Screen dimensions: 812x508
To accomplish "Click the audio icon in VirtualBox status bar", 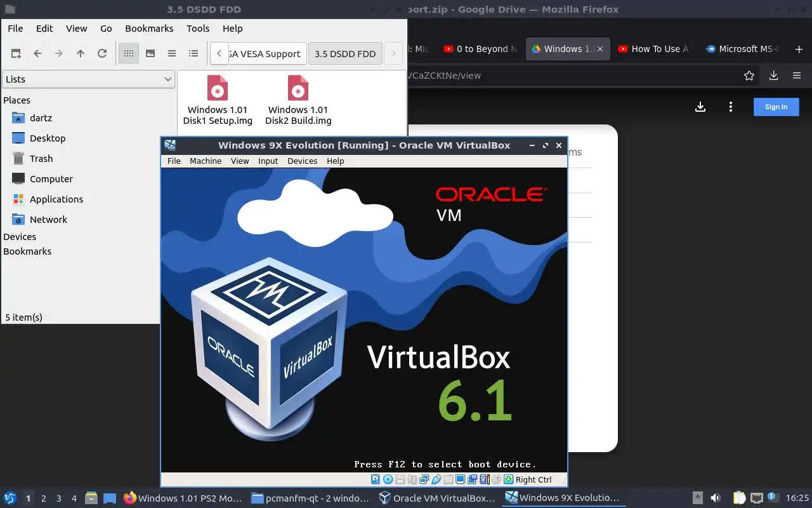I will [x=412, y=479].
